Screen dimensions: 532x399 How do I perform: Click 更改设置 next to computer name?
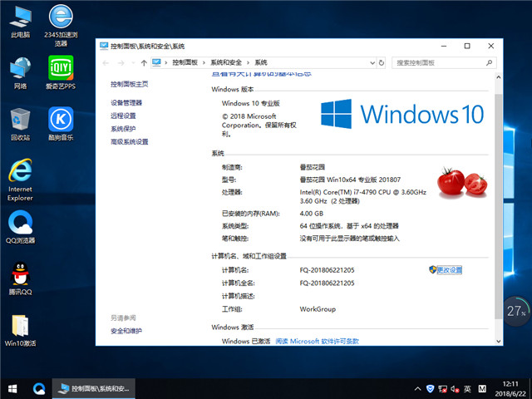(449, 270)
